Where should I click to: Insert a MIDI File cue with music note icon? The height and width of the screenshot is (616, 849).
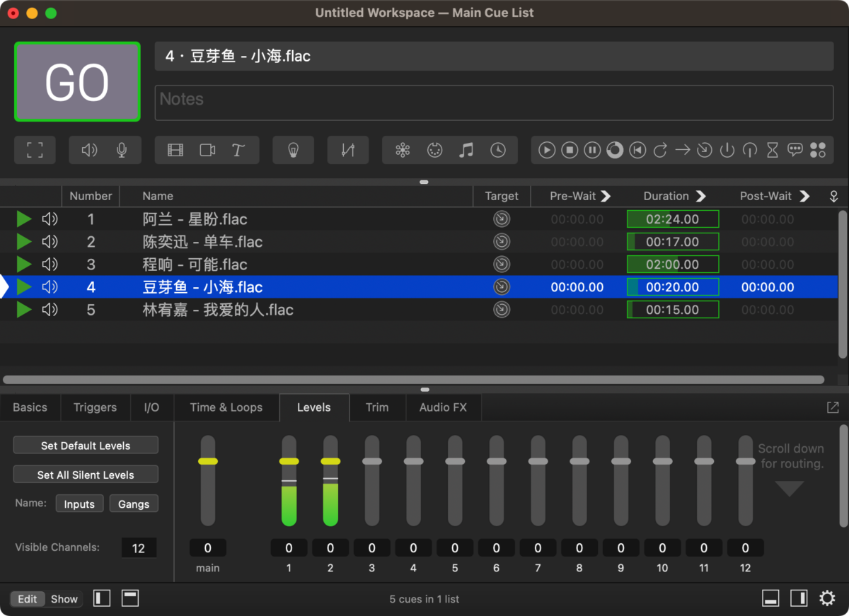(466, 150)
